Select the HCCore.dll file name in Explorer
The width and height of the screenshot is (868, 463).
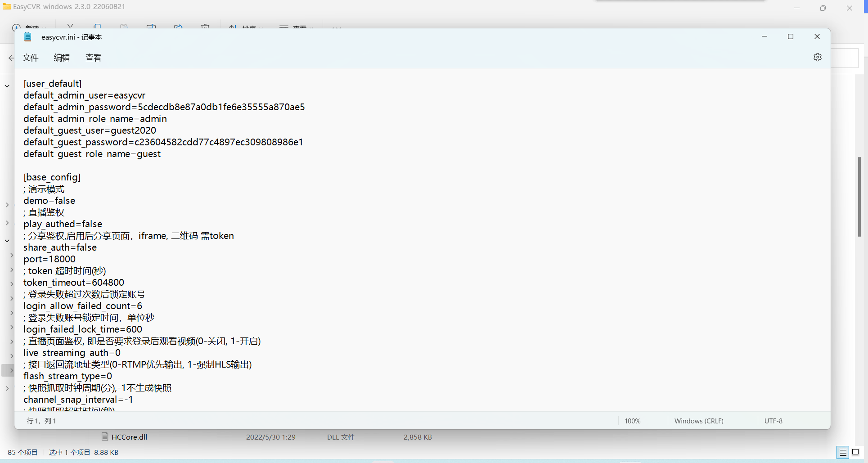pyautogui.click(x=129, y=437)
